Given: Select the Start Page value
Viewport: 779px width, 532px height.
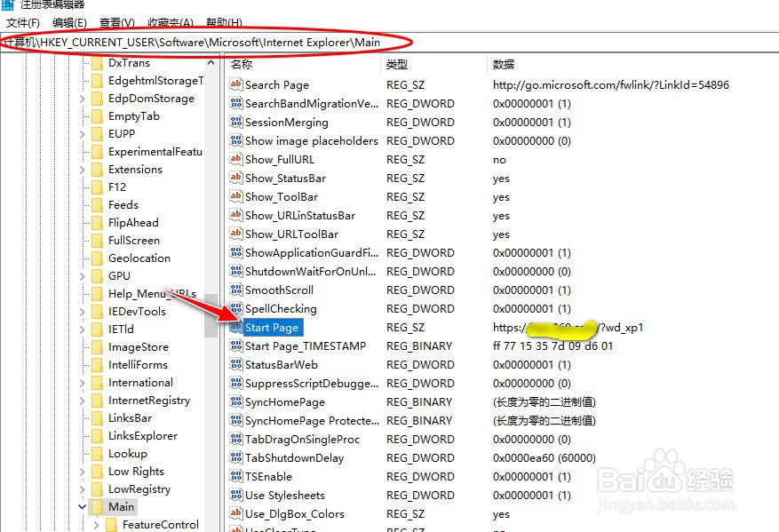Looking at the screenshot, I should click(x=272, y=328).
